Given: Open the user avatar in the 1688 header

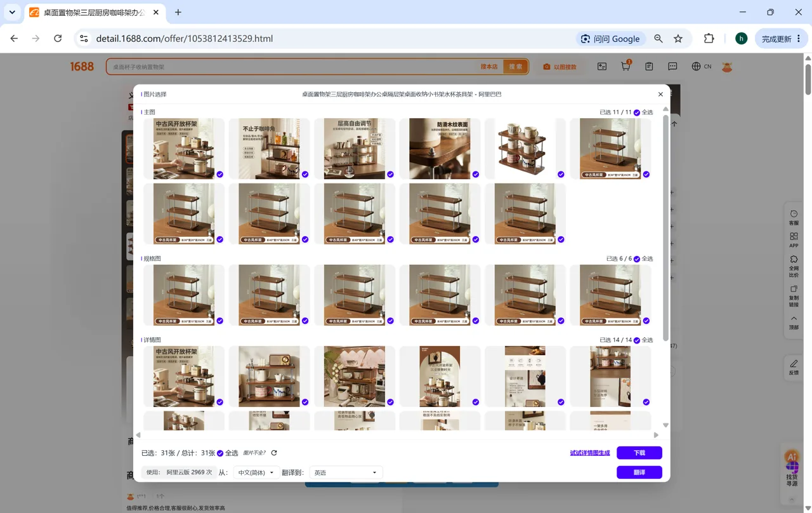Looking at the screenshot, I should [x=727, y=67].
